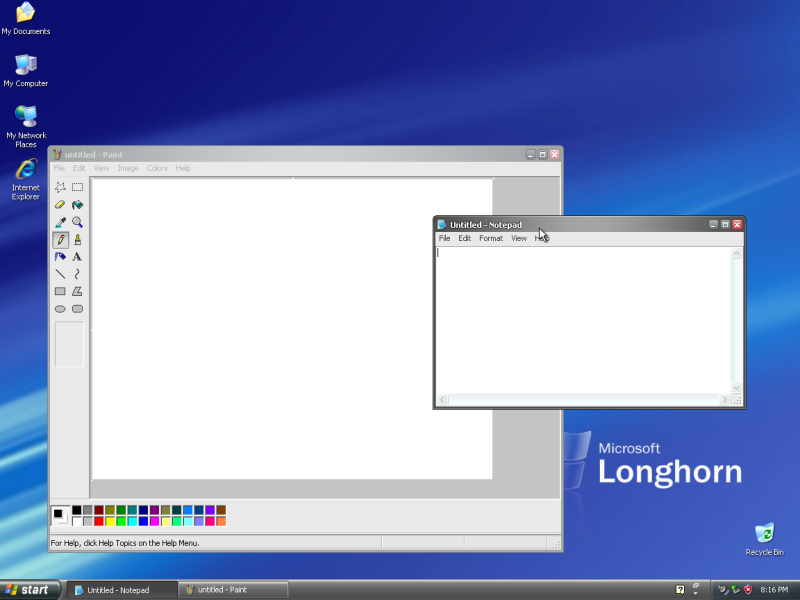Switch to the Airbrush tool
This screenshot has height=600, width=800.
(60, 257)
